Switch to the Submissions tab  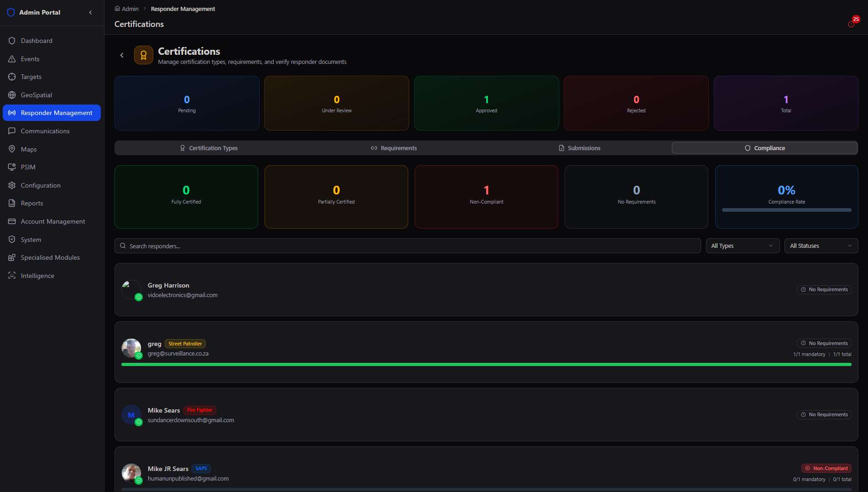[x=579, y=148]
